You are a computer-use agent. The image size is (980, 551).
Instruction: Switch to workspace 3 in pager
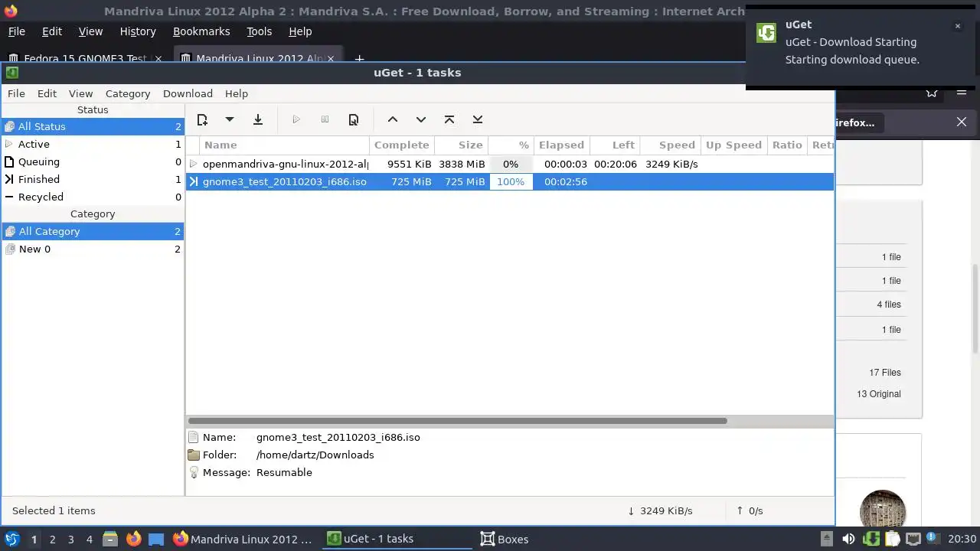pos(70,539)
